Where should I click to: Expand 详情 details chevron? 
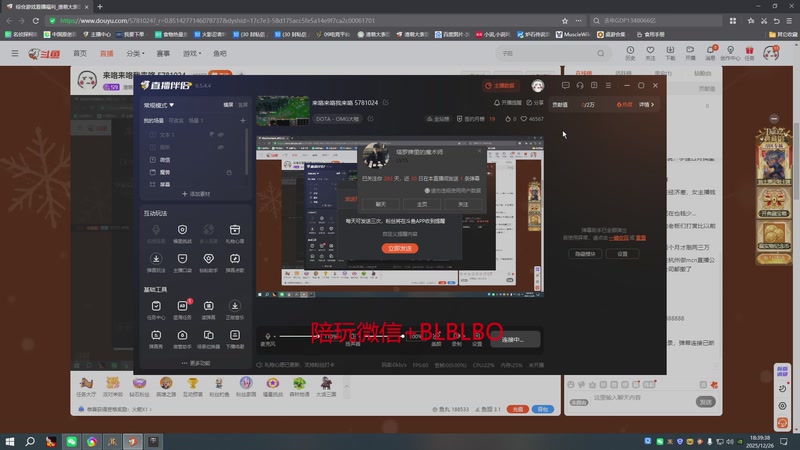point(646,105)
